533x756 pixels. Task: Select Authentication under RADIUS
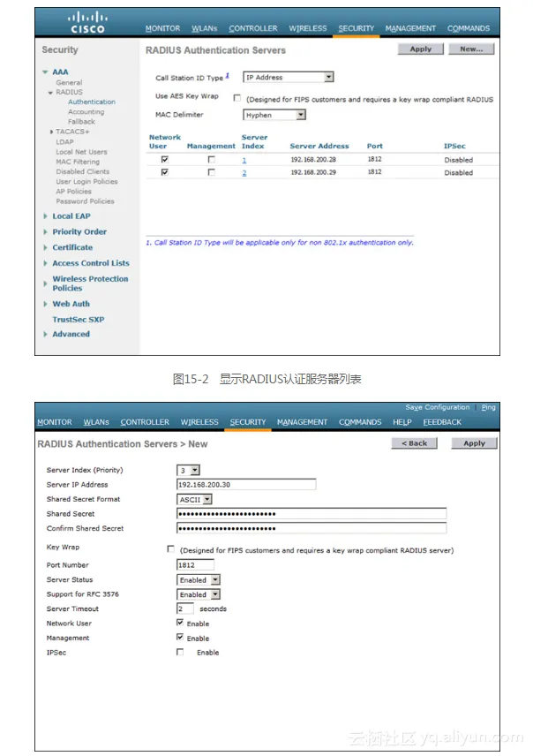(92, 102)
